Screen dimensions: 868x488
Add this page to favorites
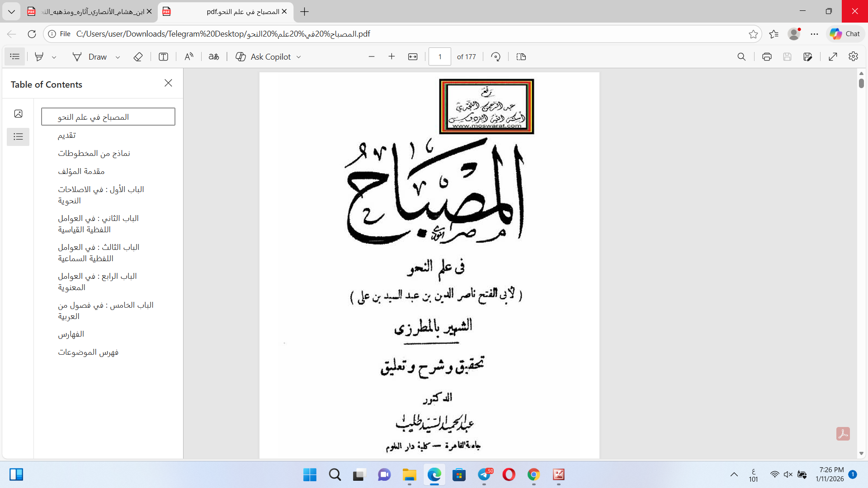753,34
